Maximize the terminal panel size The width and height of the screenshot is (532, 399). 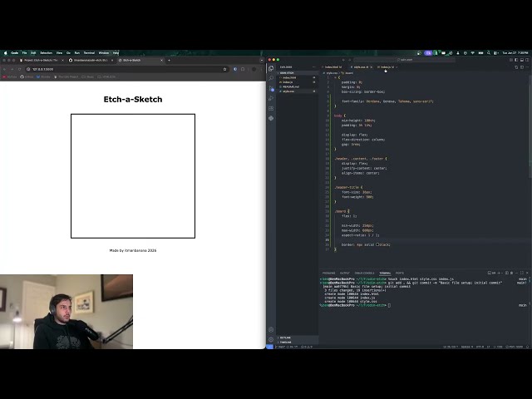point(522,273)
